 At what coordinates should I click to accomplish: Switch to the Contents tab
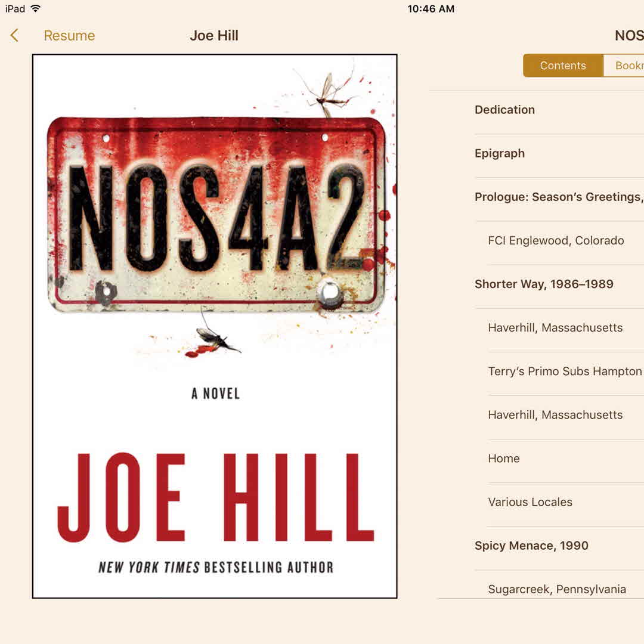point(563,66)
